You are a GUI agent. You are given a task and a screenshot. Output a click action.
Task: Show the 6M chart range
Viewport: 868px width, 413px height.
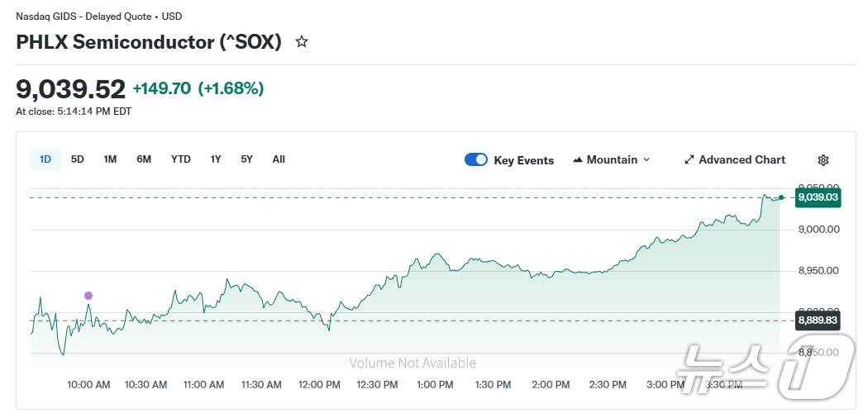click(x=144, y=159)
